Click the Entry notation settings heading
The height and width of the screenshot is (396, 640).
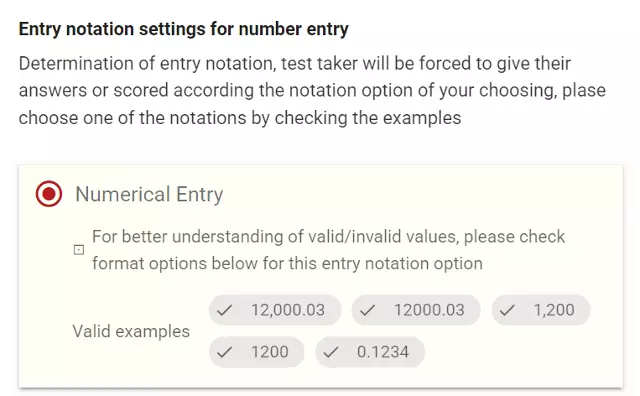[184, 29]
